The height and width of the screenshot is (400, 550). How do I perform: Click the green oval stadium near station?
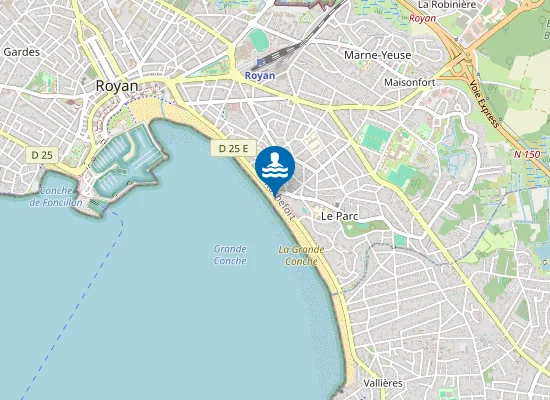click(x=260, y=40)
